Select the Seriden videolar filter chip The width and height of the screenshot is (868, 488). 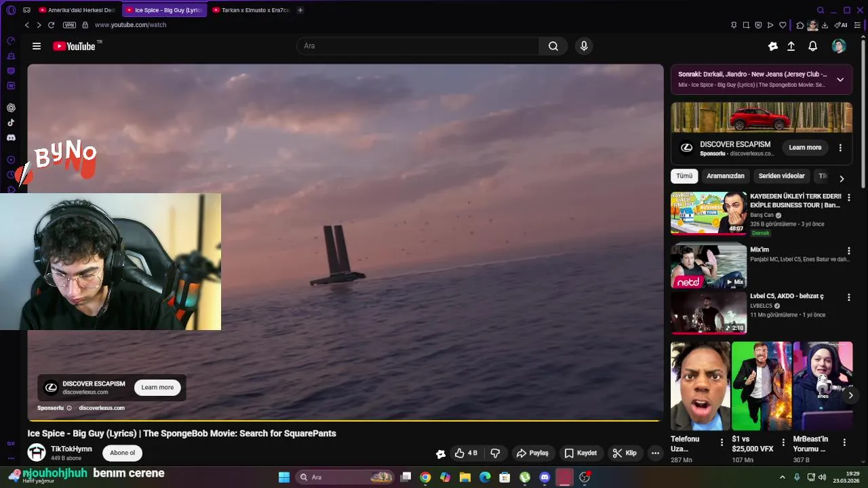pyautogui.click(x=781, y=176)
